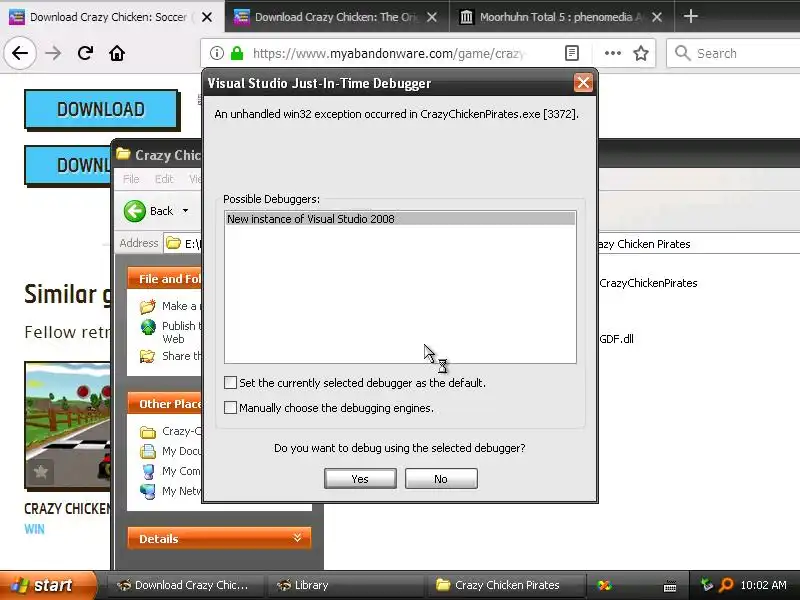This screenshot has width=800, height=600.
Task: Open My Documents in Other Places
Action: point(170,452)
